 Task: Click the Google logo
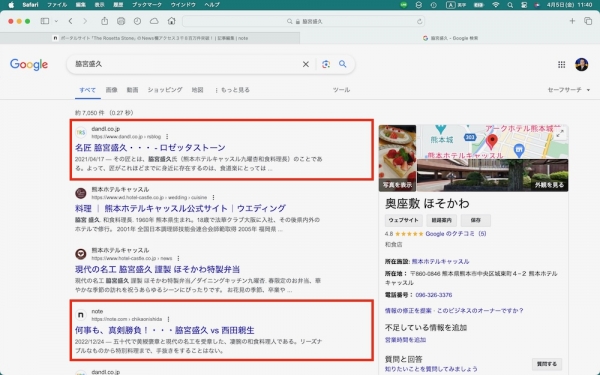(x=29, y=64)
